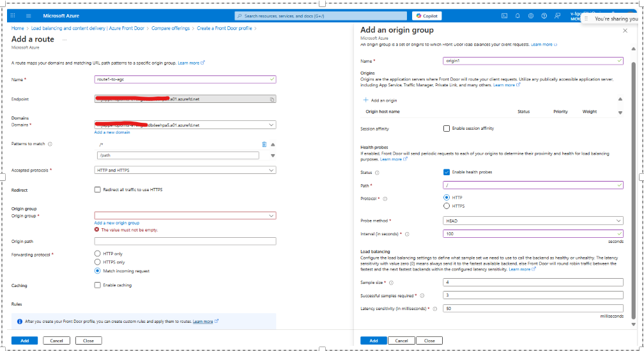
Task: Open the Domains dropdown
Action: click(185, 125)
